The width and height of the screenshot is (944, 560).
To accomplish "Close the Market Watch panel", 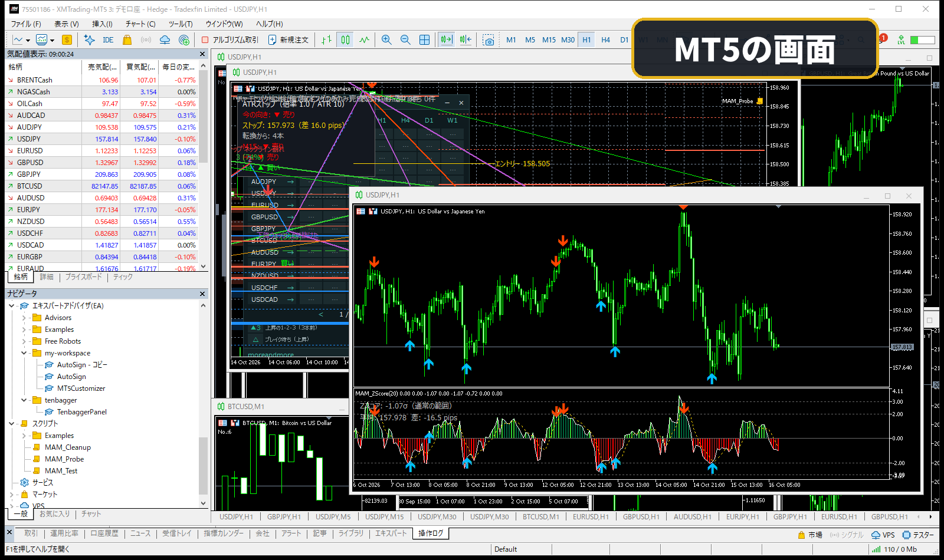I will [202, 54].
